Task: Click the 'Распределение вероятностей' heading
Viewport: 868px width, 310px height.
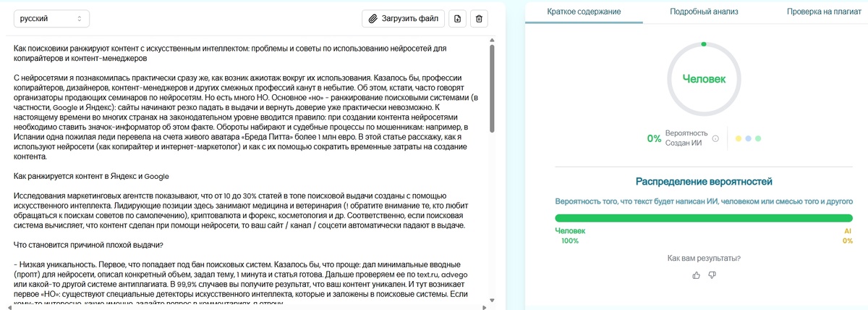Action: (704, 181)
